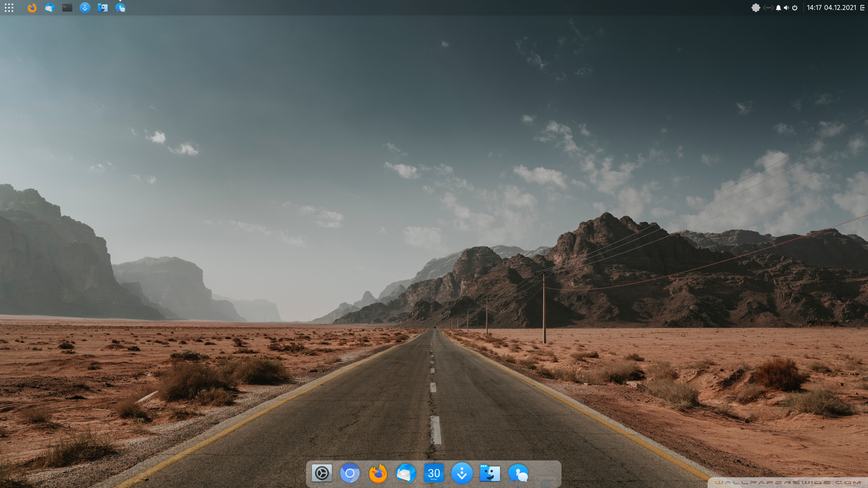Viewport: 868px width, 488px height.
Task: Open the application launcher grid
Action: tap(9, 8)
